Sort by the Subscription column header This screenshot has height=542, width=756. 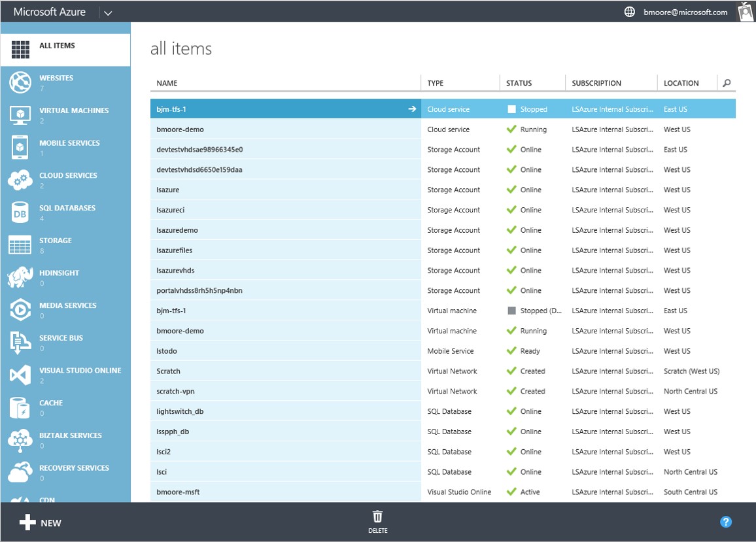click(596, 83)
